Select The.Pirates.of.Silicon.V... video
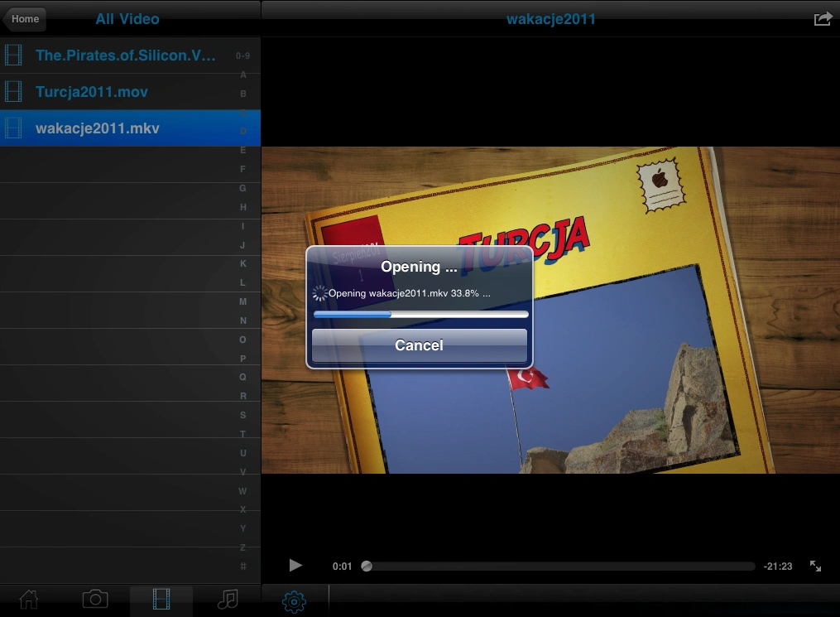840x617 pixels. pos(125,55)
